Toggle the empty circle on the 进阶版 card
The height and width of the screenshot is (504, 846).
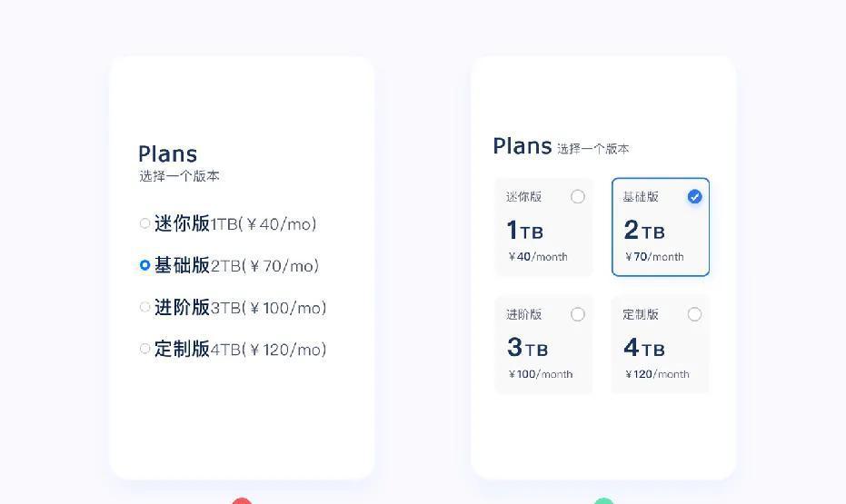point(578,314)
